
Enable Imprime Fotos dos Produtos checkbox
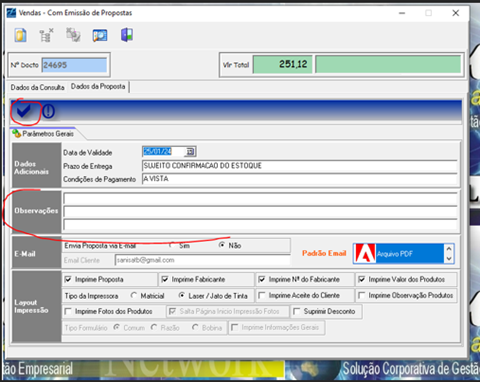[68, 311]
